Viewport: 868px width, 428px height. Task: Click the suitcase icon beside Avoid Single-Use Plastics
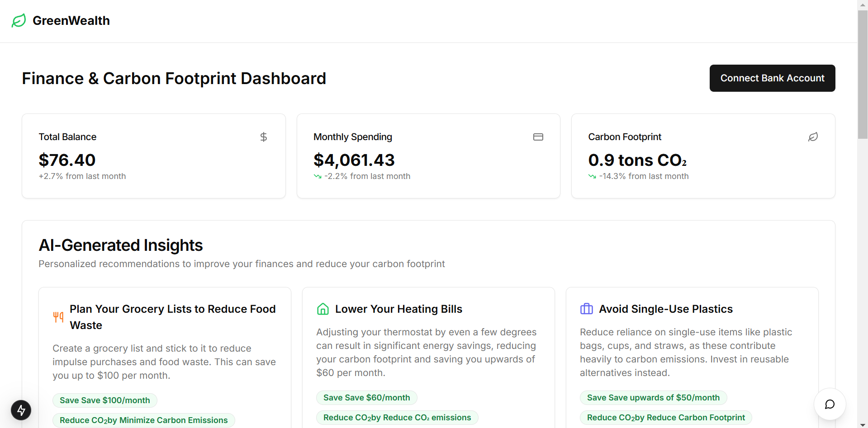click(587, 309)
